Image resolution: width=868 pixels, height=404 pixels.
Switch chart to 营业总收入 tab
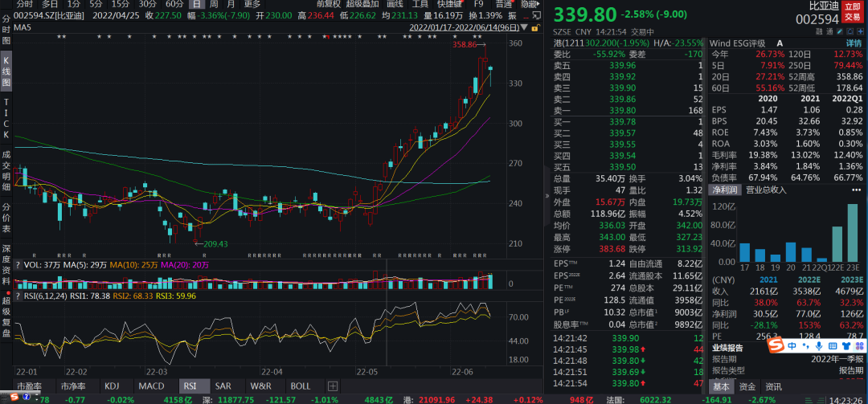[x=766, y=190]
